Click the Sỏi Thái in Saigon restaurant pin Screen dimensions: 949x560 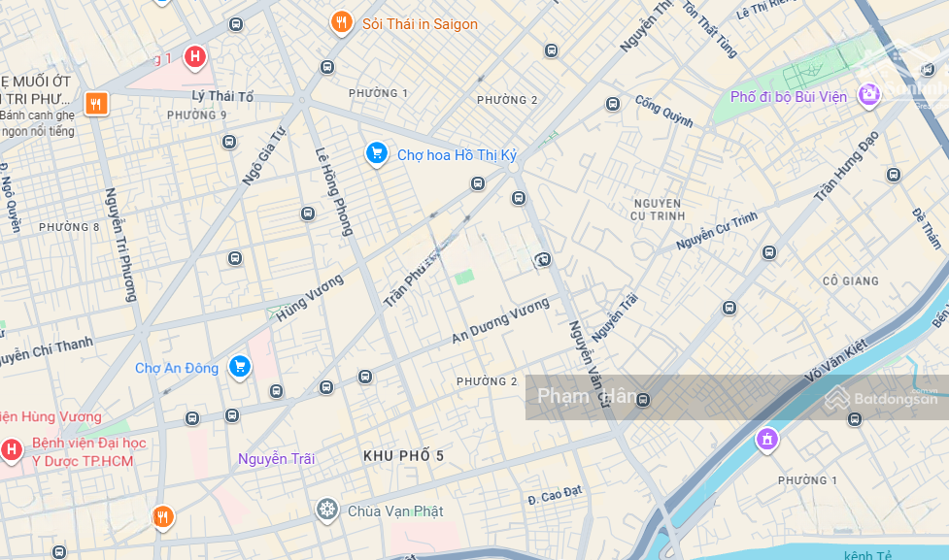coord(341,23)
